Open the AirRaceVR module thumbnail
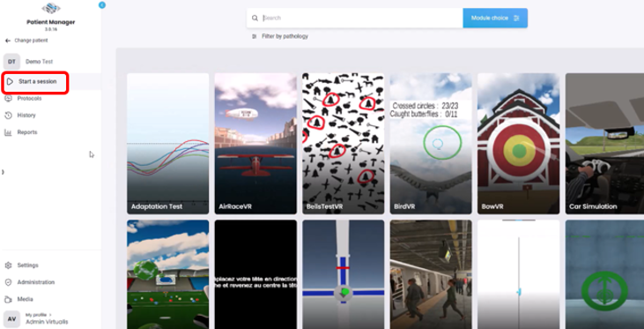The height and width of the screenshot is (329, 644). (255, 144)
